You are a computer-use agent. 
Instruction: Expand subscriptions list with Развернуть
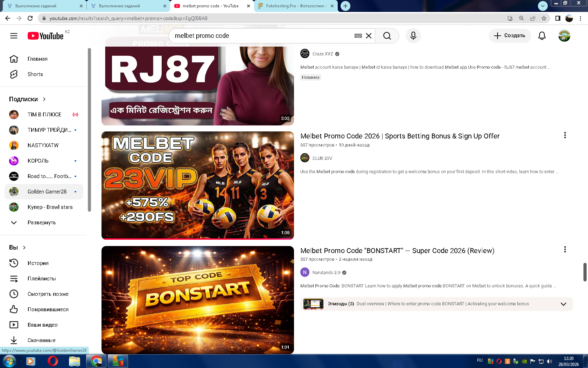click(x=44, y=223)
